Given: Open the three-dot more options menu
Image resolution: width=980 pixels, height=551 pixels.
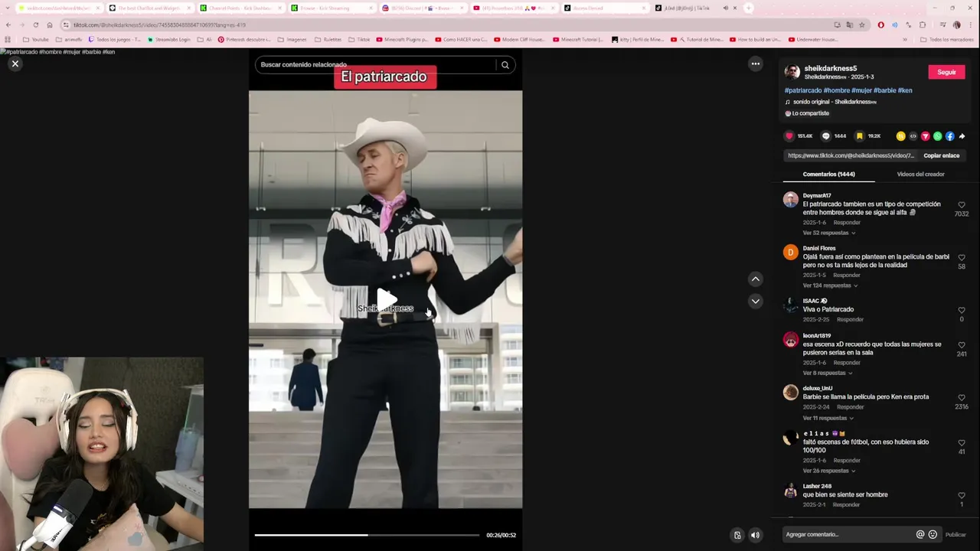Looking at the screenshot, I should [x=756, y=64].
